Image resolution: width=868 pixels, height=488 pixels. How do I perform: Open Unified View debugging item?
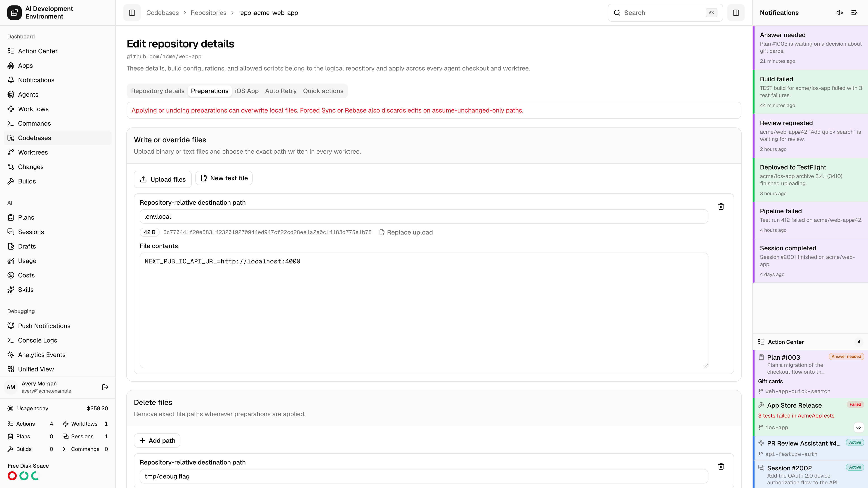58,369
